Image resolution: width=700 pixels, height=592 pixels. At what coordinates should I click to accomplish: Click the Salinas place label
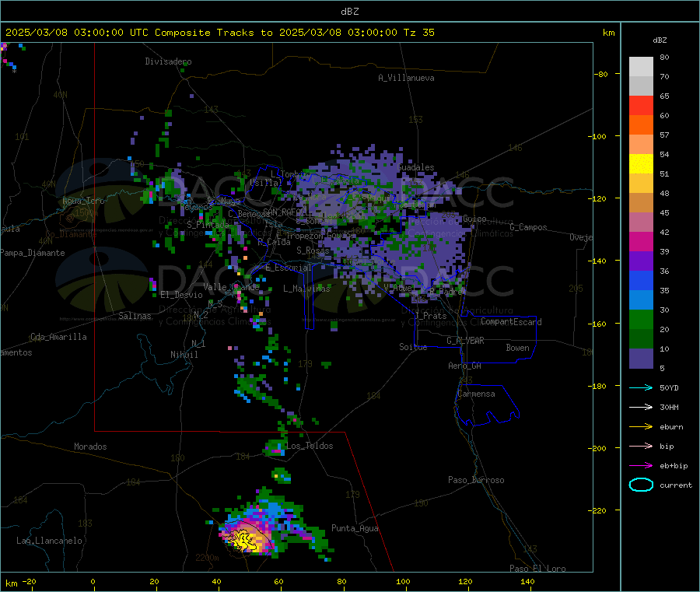(135, 316)
